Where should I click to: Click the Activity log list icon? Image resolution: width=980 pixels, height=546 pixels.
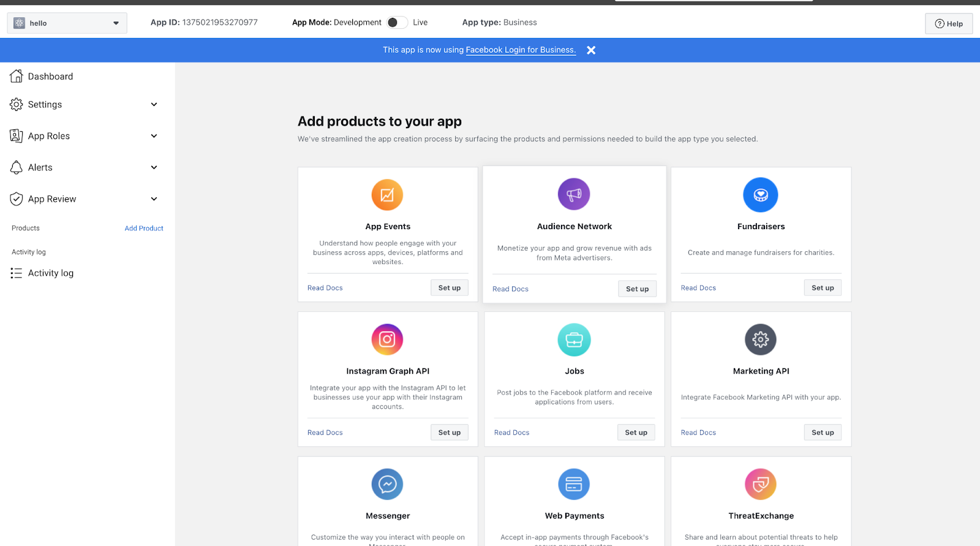pos(17,273)
